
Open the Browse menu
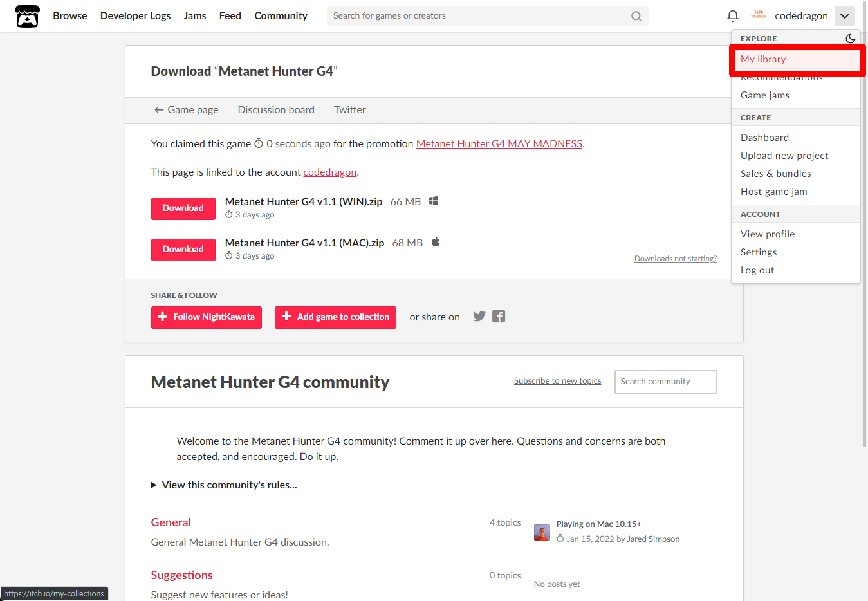click(70, 16)
